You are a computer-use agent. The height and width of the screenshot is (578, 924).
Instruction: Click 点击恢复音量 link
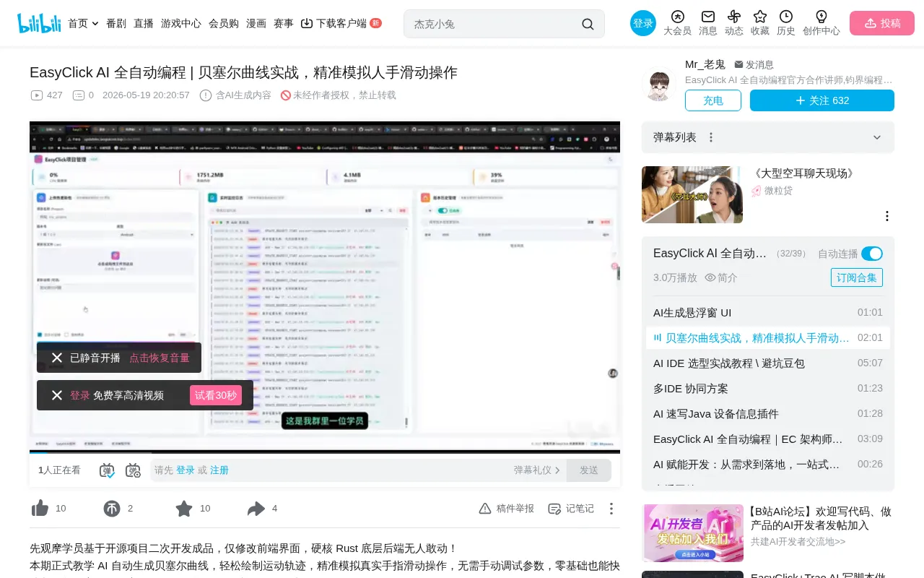pos(160,358)
